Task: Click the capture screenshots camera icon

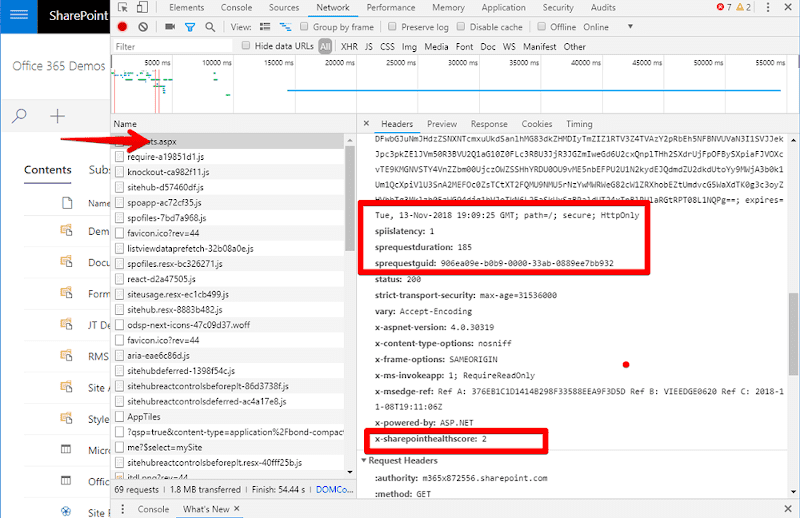Action: coord(170,27)
